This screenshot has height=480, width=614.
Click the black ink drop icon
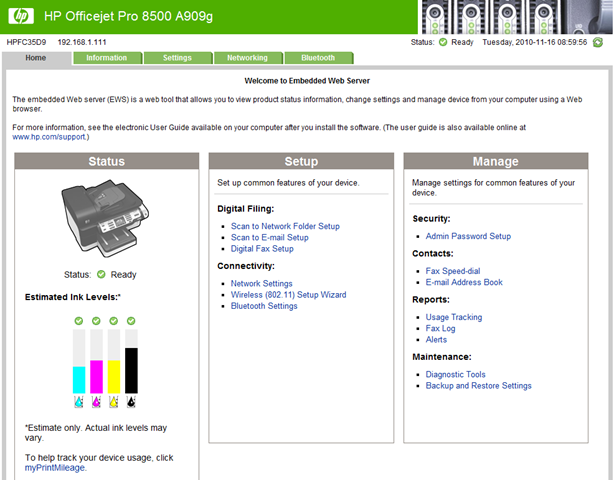(131, 401)
